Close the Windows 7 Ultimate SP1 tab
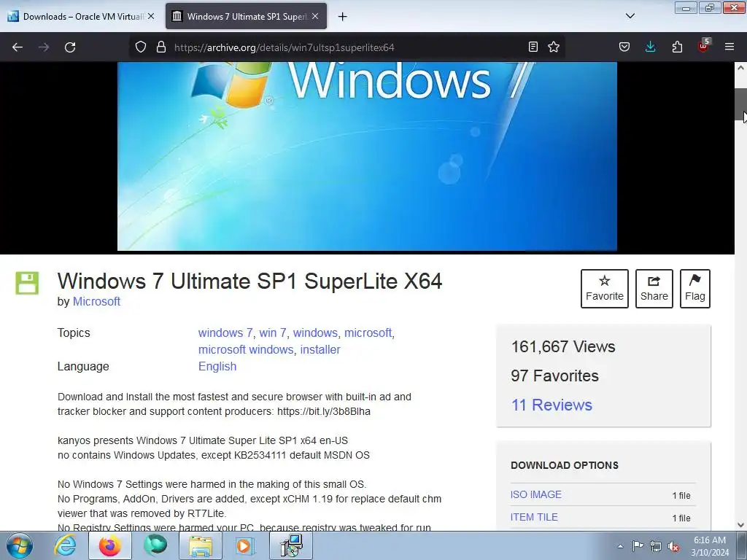Image resolution: width=747 pixels, height=560 pixels. [315, 16]
